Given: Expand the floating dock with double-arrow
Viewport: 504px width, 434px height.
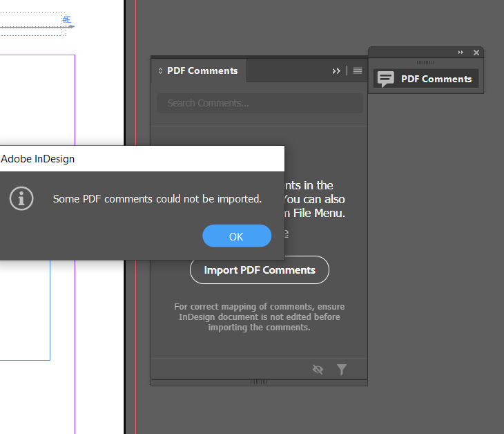Looking at the screenshot, I should [461, 53].
